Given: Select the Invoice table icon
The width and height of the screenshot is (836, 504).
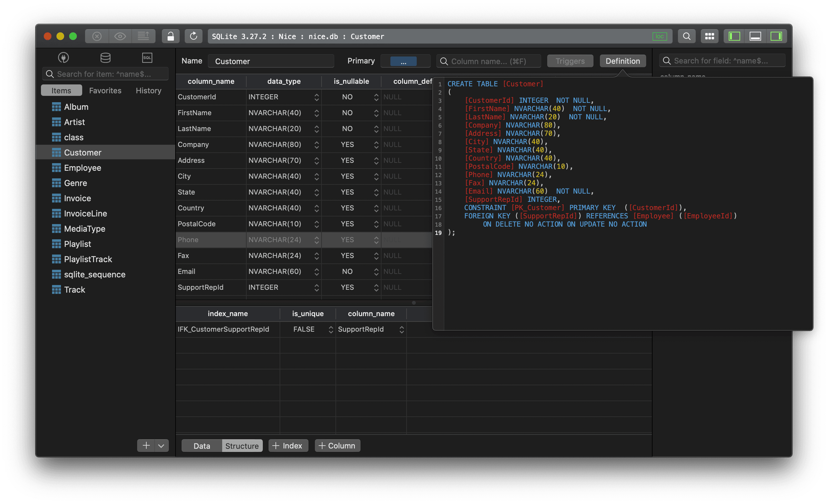Looking at the screenshot, I should (56, 198).
